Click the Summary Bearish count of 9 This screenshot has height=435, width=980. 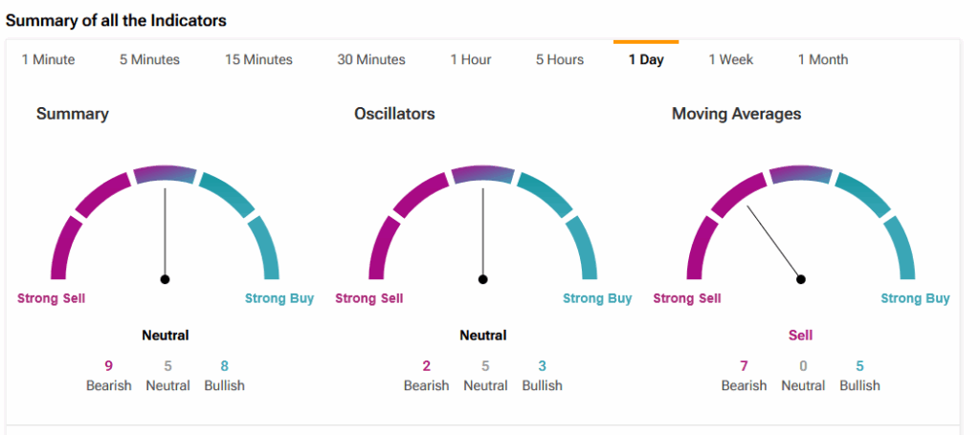108,365
